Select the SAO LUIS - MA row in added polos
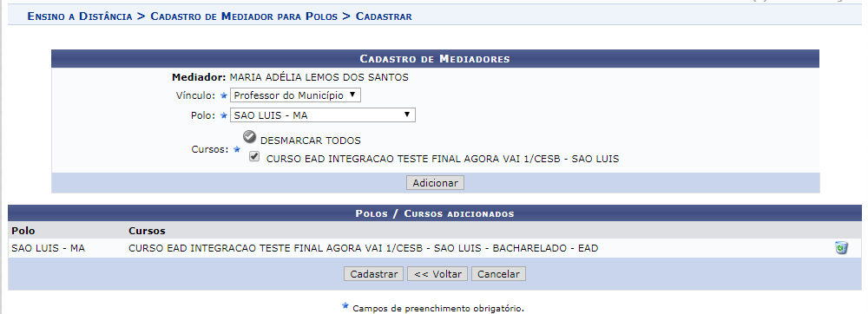The image size is (868, 314). click(x=435, y=248)
